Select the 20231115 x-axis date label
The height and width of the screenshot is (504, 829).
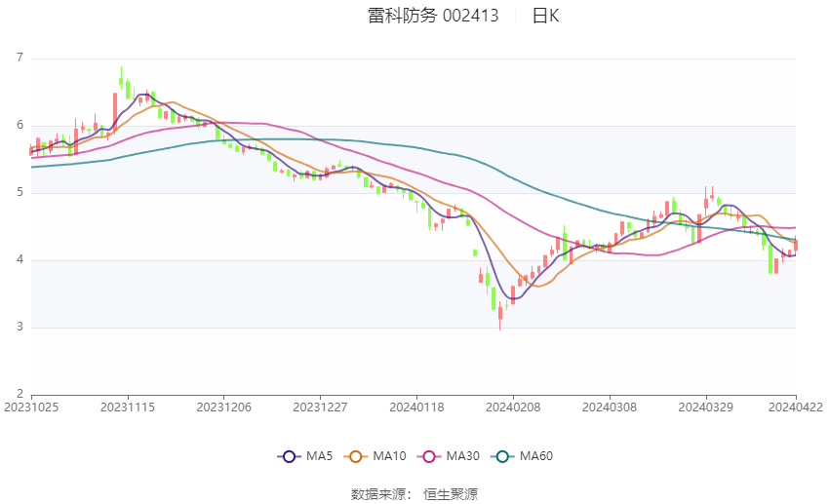[128, 407]
